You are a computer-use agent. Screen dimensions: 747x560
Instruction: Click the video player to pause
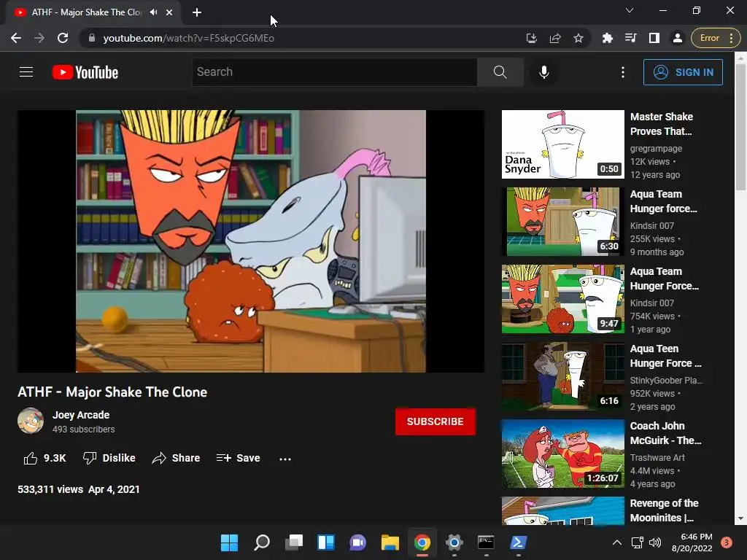(x=251, y=241)
